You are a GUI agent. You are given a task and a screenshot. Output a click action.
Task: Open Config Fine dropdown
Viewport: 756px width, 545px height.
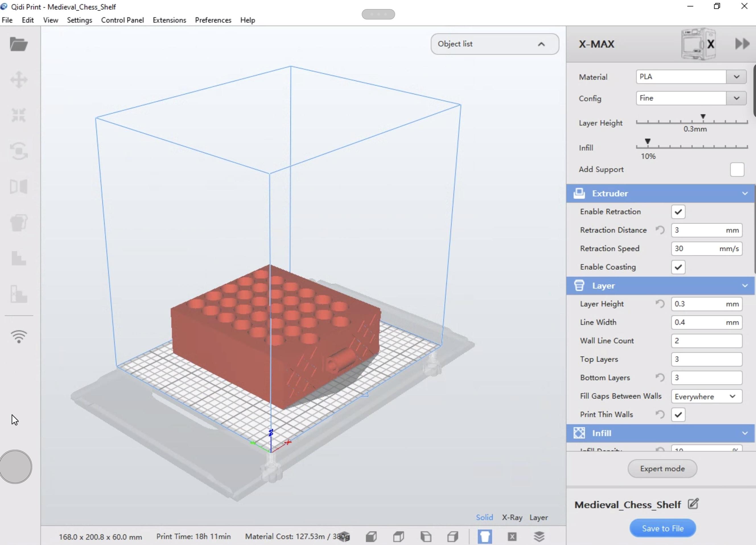(x=737, y=98)
